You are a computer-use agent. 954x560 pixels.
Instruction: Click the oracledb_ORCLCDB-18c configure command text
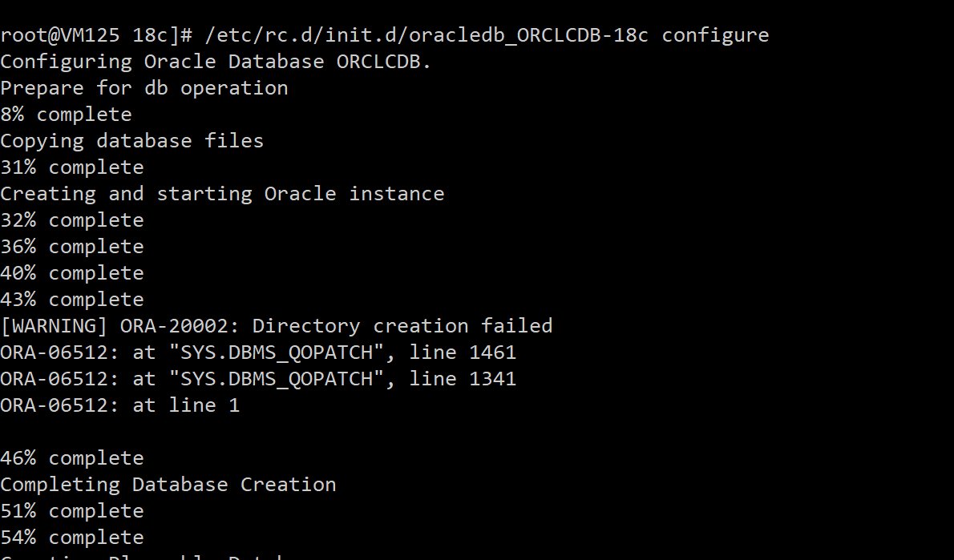tap(487, 35)
